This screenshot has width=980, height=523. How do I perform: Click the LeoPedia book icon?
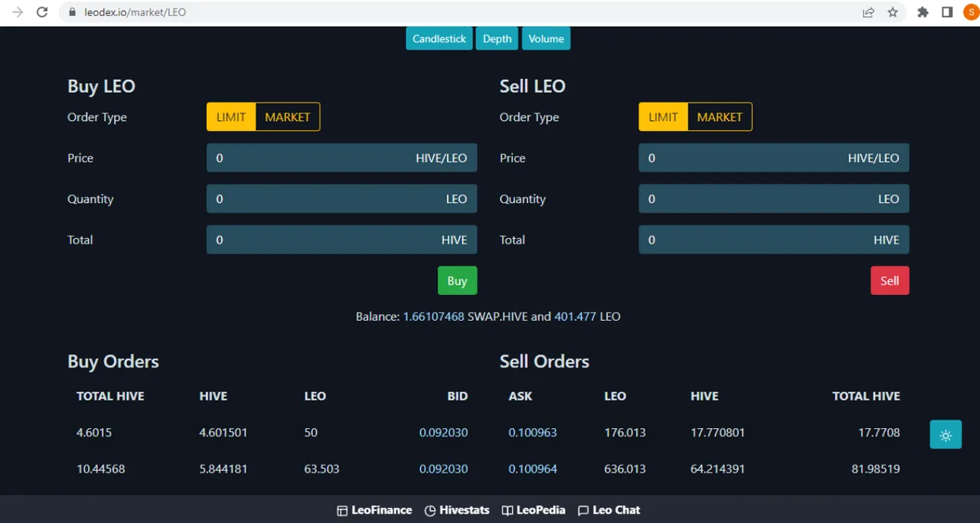click(507, 511)
